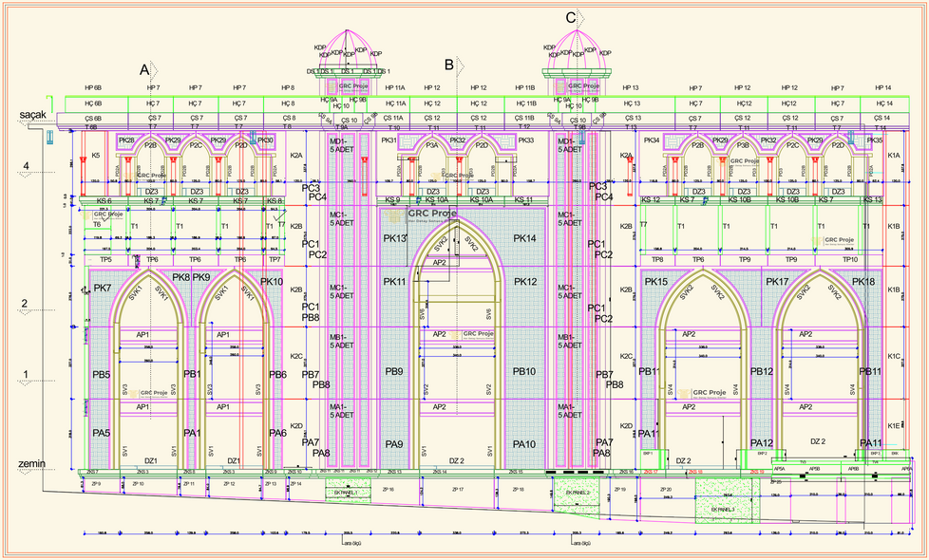Click the "PK13" panel label
The height and width of the screenshot is (560, 929).
click(x=394, y=238)
